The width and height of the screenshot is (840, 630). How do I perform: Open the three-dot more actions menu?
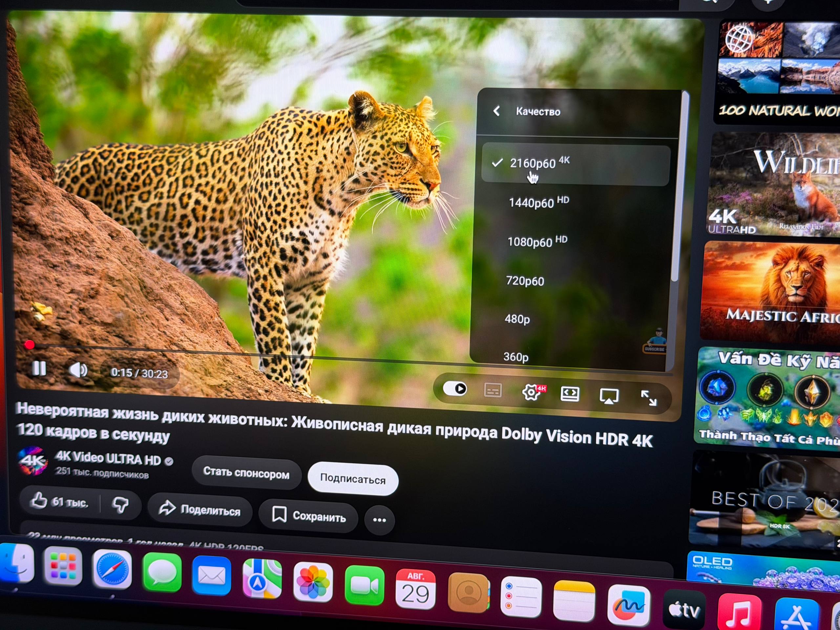(379, 520)
